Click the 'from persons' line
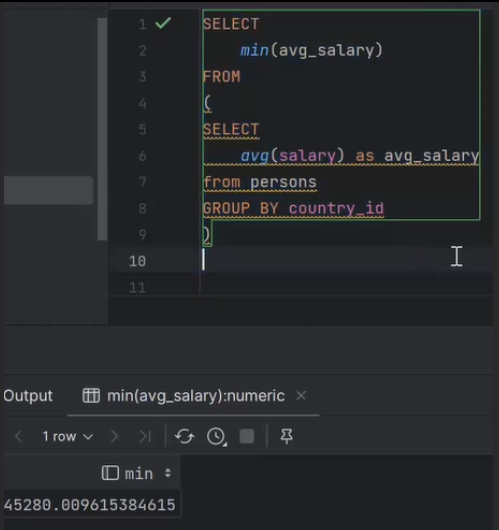This screenshot has height=530, width=499. (x=260, y=183)
